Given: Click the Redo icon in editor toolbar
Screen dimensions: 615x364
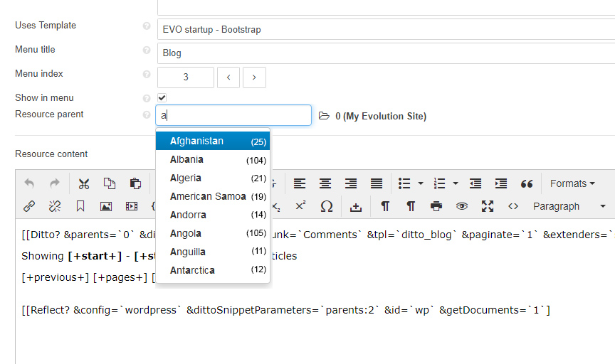Looking at the screenshot, I should (55, 183).
